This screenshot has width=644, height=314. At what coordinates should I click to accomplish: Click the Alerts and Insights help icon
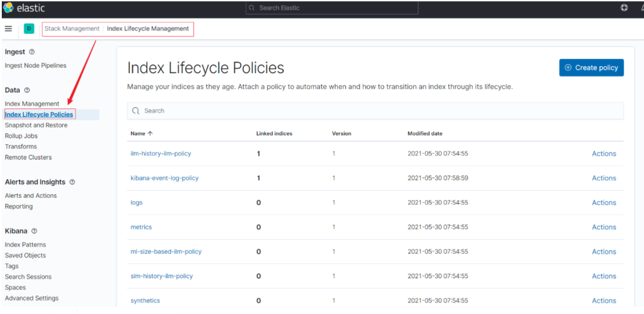click(72, 182)
